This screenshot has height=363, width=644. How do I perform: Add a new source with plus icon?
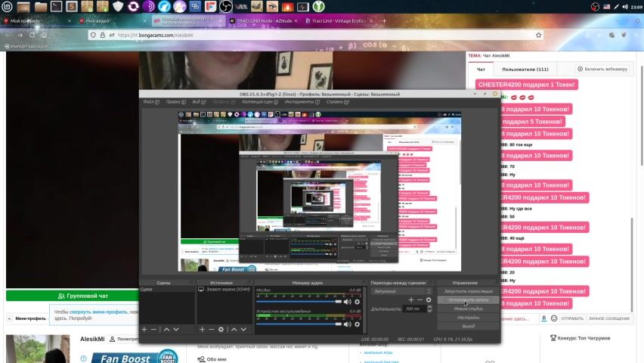pos(202,330)
